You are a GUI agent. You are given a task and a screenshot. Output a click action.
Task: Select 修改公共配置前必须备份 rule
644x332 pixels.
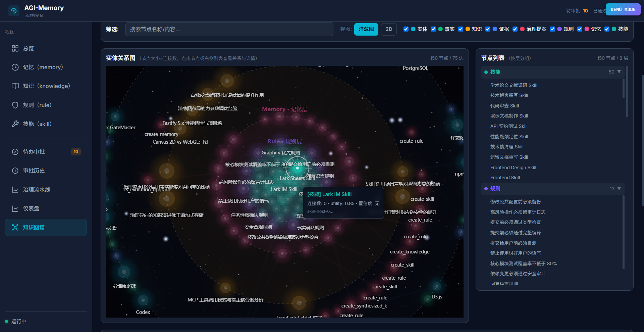516,202
